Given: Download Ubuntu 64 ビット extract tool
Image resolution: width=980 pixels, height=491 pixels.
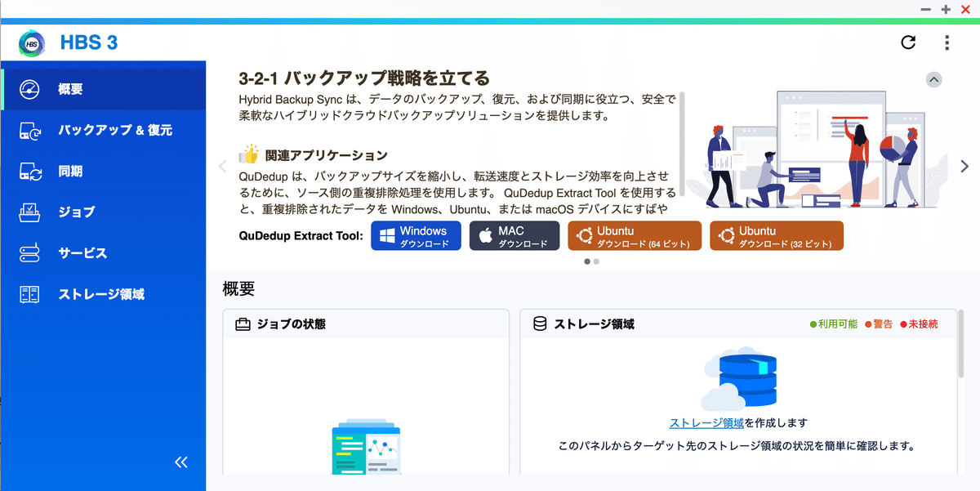Looking at the screenshot, I should coord(635,236).
